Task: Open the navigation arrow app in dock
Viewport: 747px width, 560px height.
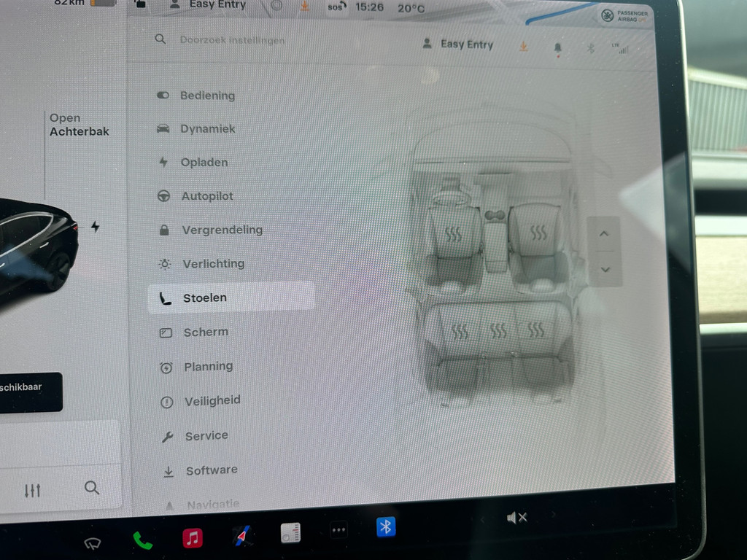Action: tap(242, 537)
